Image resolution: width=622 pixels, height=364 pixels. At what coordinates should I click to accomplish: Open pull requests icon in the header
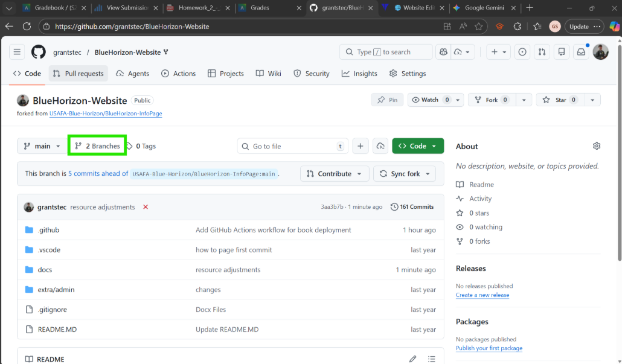click(x=542, y=52)
